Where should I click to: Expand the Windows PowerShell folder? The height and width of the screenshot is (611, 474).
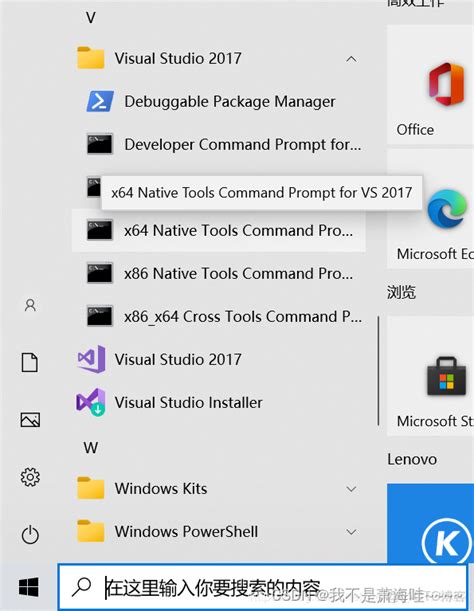[351, 532]
